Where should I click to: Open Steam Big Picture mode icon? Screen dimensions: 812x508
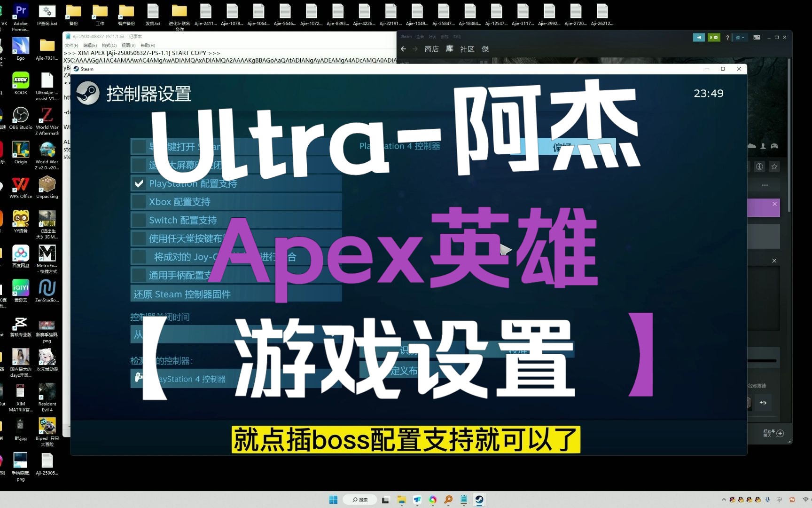(x=757, y=37)
